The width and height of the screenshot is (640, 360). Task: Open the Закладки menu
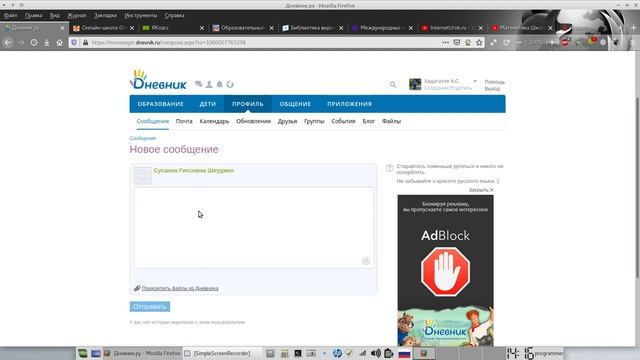coord(105,16)
